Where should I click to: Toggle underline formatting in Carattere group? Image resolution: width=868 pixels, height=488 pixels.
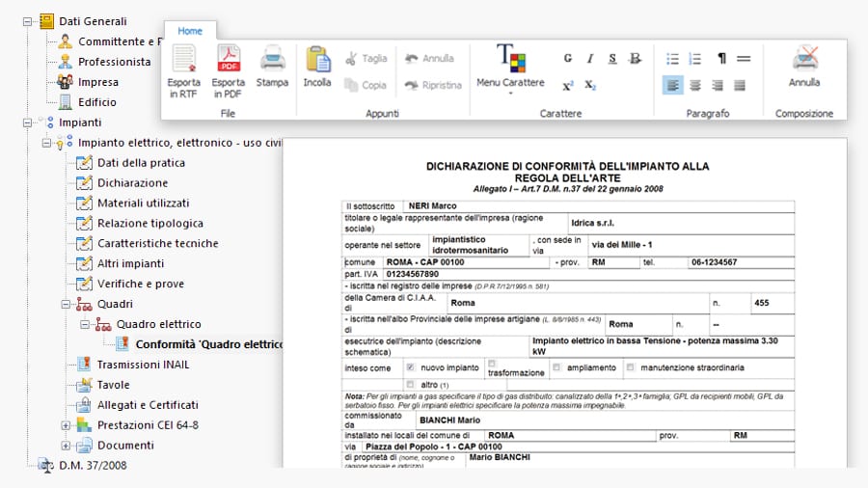pyautogui.click(x=612, y=59)
